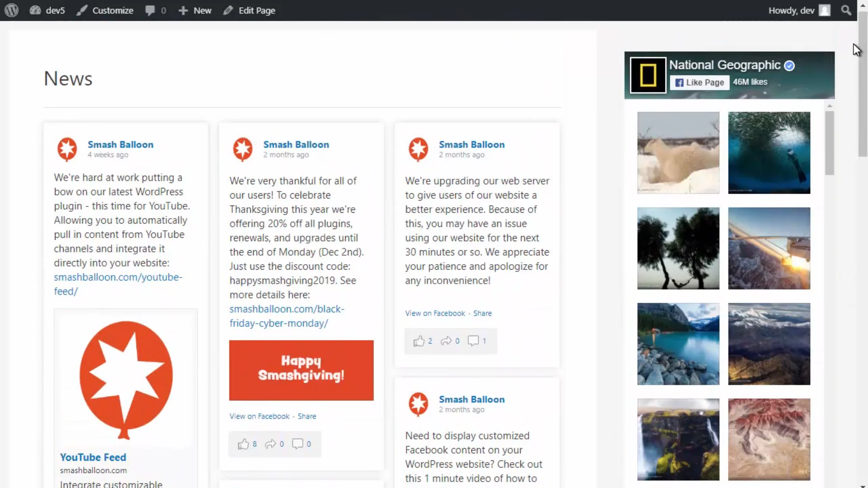Click comment bubble icon on web server post
The image size is (868, 488).
pos(473,341)
